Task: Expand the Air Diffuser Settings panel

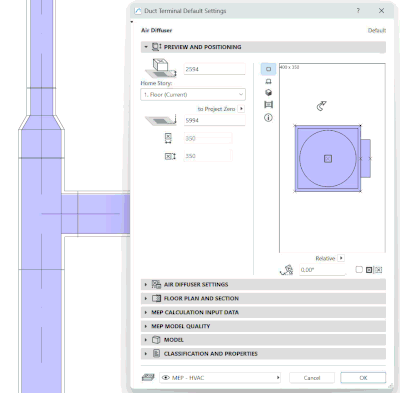Action: coord(146,284)
